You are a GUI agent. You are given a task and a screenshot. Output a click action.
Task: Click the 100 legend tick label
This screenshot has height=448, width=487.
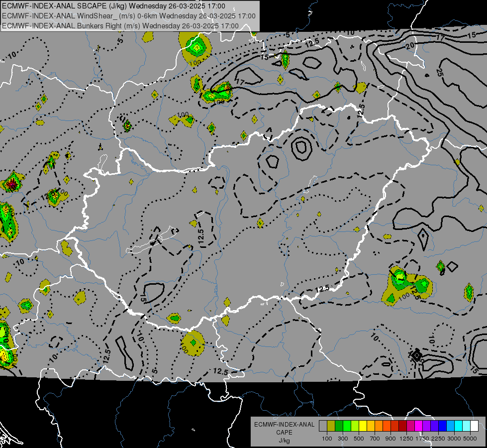tap(327, 439)
